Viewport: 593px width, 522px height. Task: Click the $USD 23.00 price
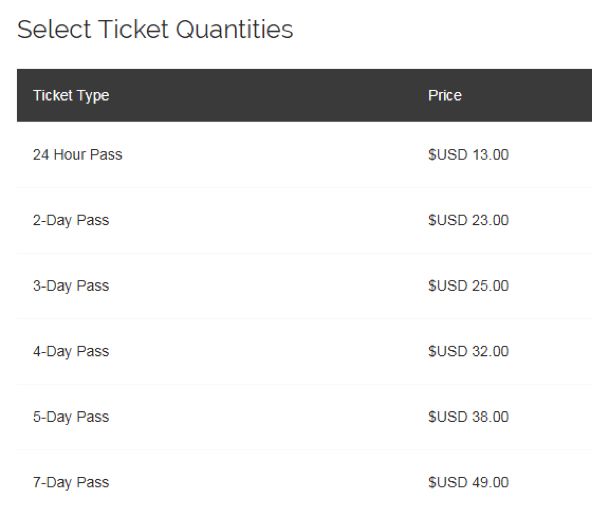click(468, 220)
